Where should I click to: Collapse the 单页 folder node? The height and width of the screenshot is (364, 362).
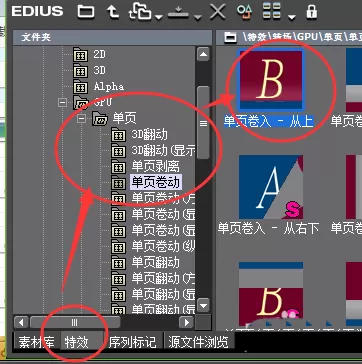81,119
